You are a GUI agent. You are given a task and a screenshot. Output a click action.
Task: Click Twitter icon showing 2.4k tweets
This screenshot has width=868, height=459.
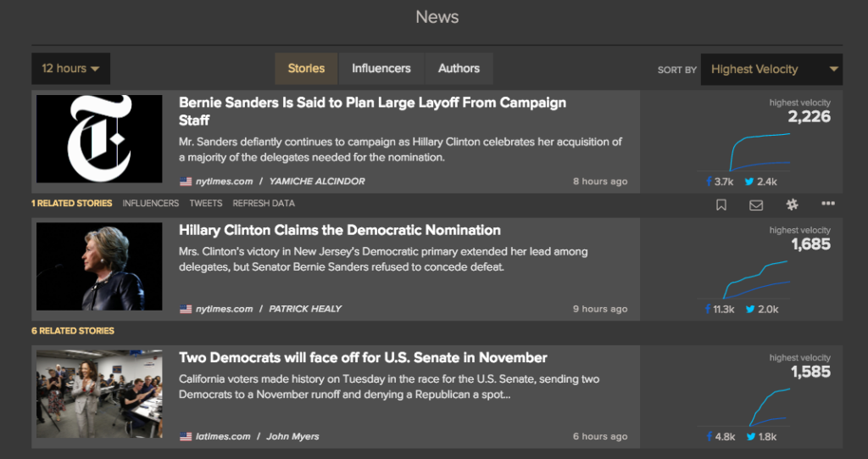click(750, 182)
